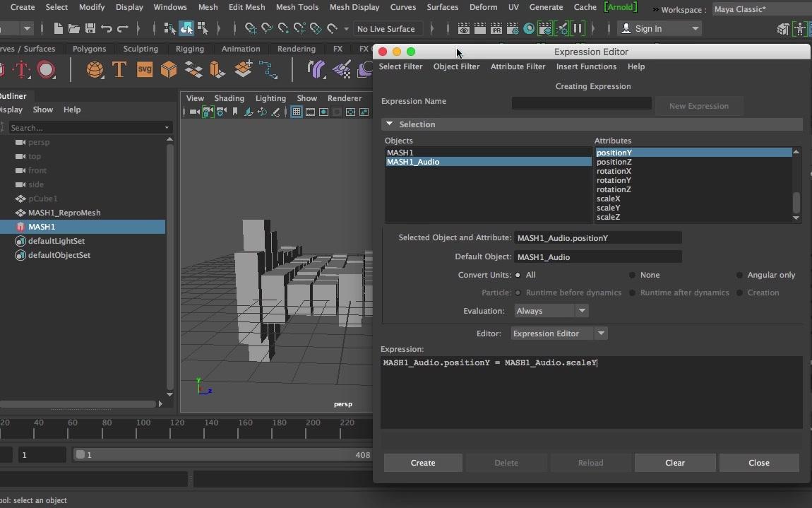Select the None convert units option
812x508 pixels.
click(633, 275)
